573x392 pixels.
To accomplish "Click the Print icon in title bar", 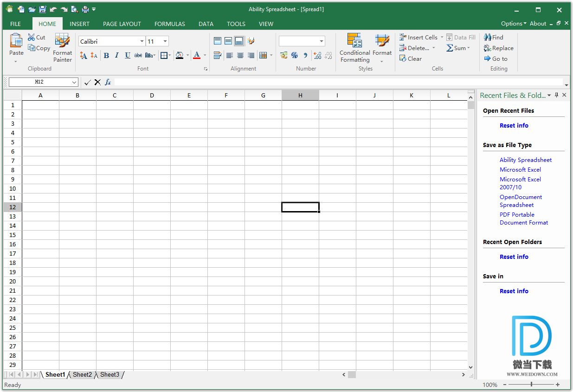I will [x=85, y=9].
